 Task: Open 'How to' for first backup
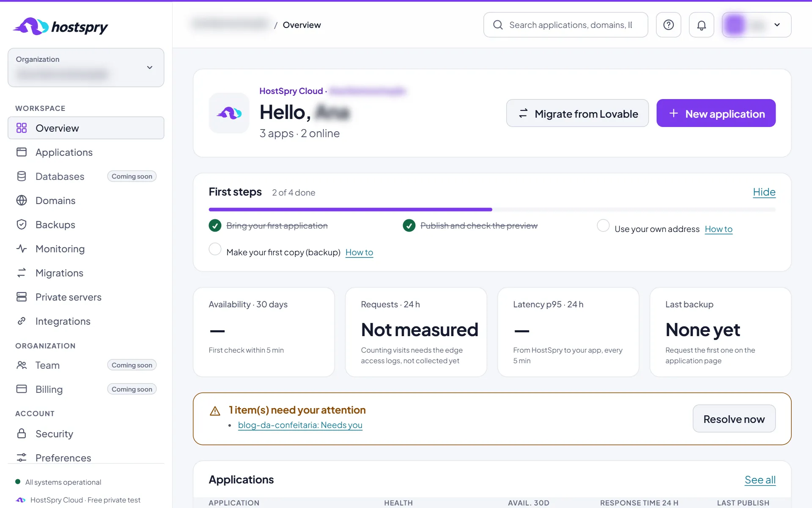tap(359, 252)
